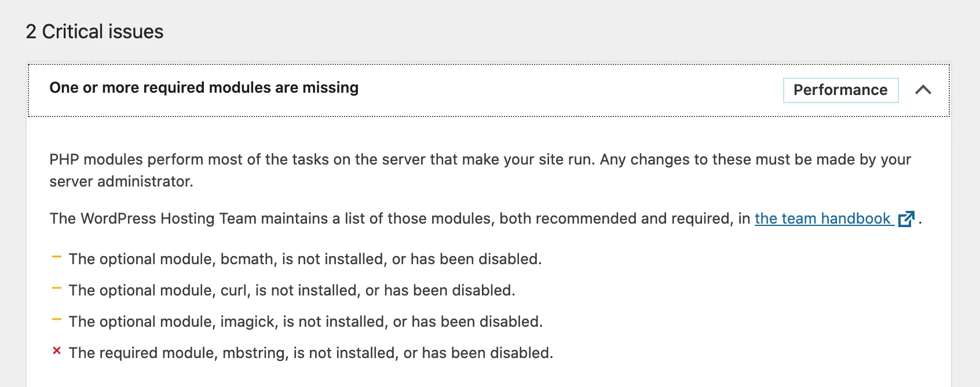Image resolution: width=980 pixels, height=387 pixels.
Task: Click the 'server administrator.' text
Action: coord(121,181)
